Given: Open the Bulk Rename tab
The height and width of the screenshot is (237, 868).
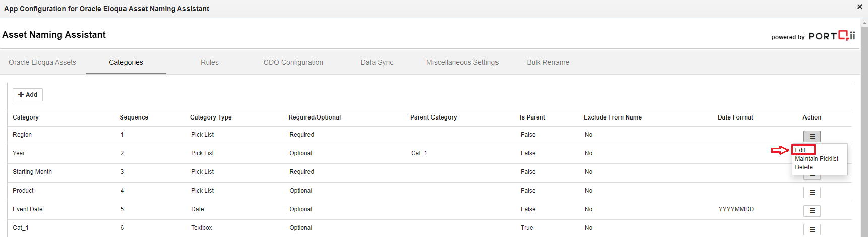Looking at the screenshot, I should [x=548, y=62].
